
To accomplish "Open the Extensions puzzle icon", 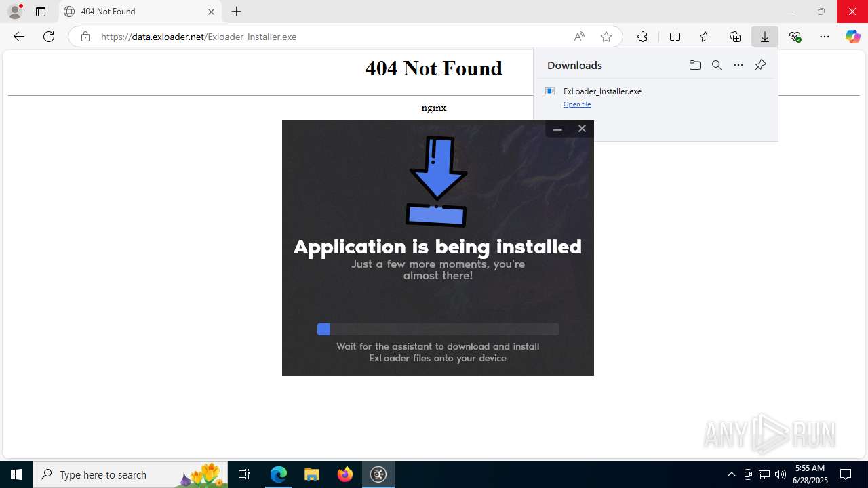I will point(642,37).
